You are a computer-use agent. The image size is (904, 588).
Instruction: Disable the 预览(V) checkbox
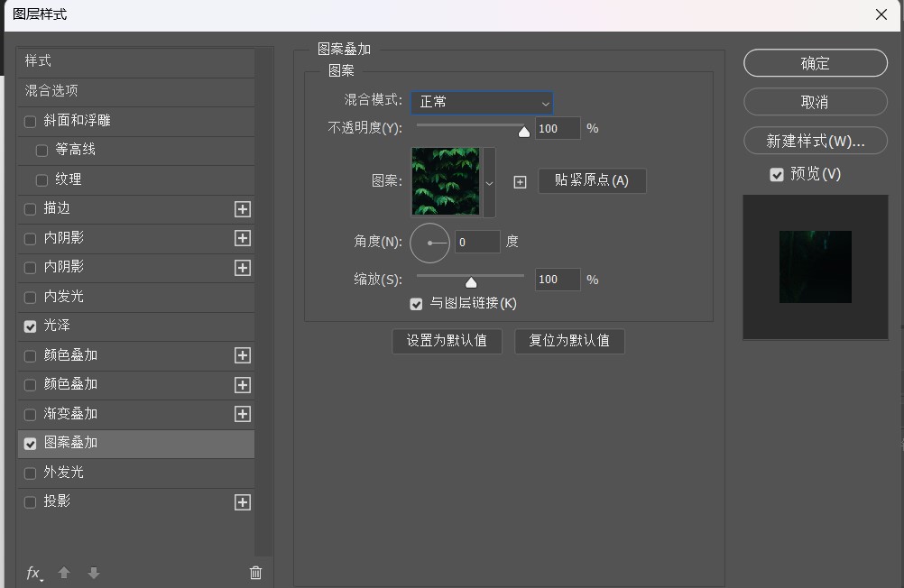pyautogui.click(x=776, y=175)
